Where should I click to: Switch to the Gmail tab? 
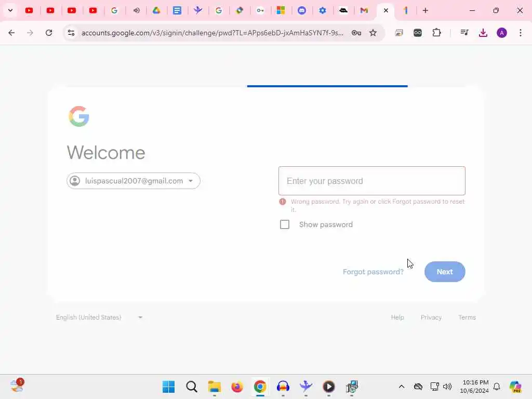tap(364, 10)
